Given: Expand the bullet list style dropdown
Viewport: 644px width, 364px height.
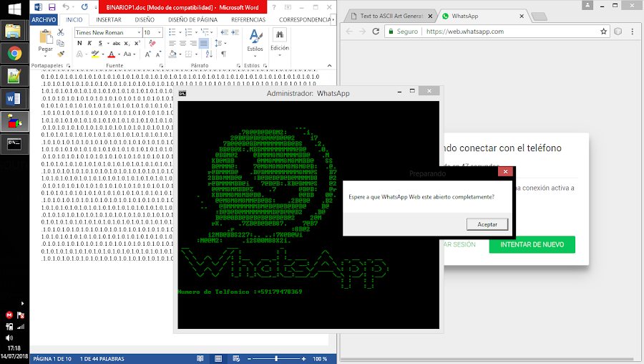Looking at the screenshot, I should 180,32.
